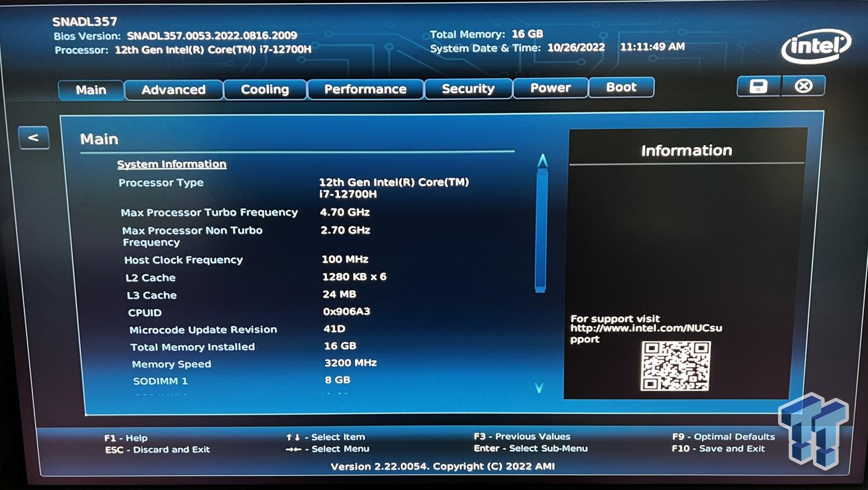Click the L3 Cache label

pyautogui.click(x=152, y=295)
